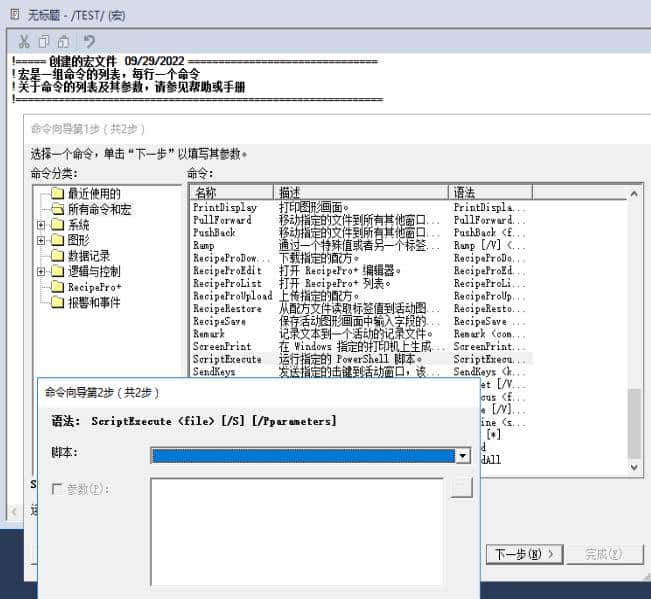Select the Ramp command row
Viewport: 651px width, 599px height.
coord(361,245)
